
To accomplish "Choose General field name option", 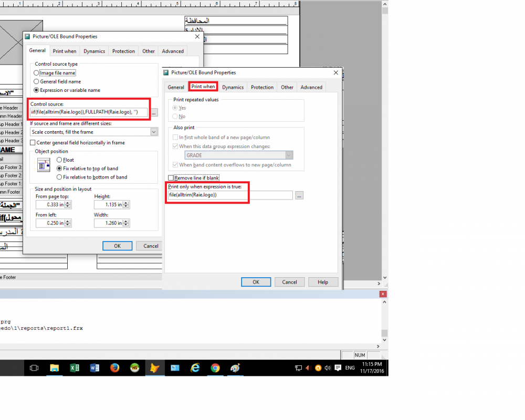I will coord(36,82).
